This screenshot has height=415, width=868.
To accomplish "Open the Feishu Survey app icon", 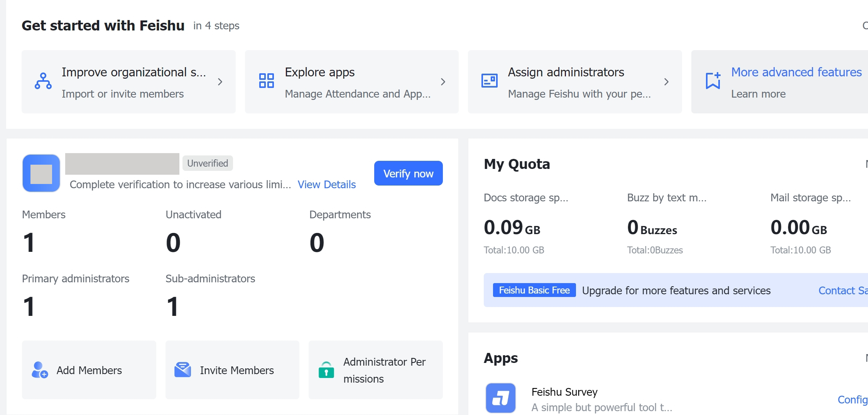I will (500, 398).
